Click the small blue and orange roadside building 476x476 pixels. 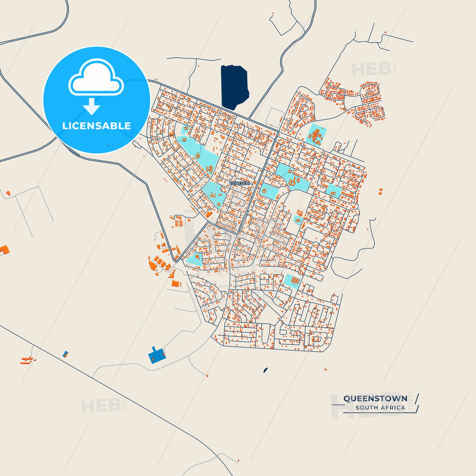click(66, 354)
